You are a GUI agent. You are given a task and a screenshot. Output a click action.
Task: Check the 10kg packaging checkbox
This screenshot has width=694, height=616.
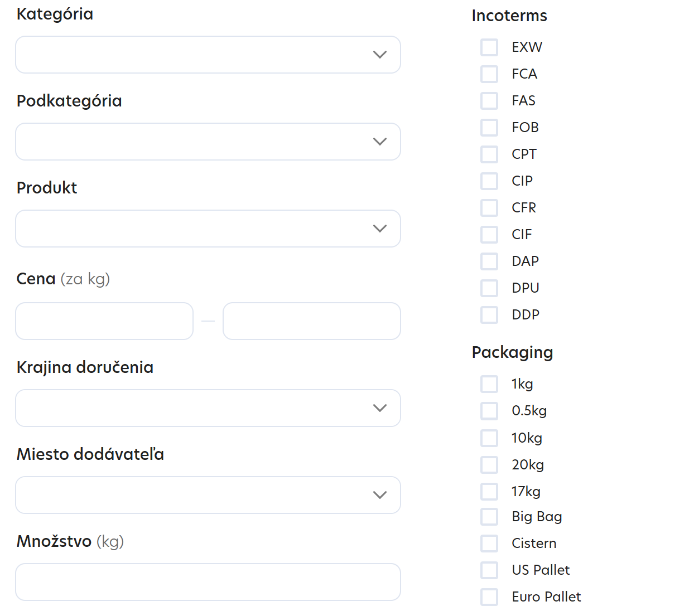pos(489,438)
